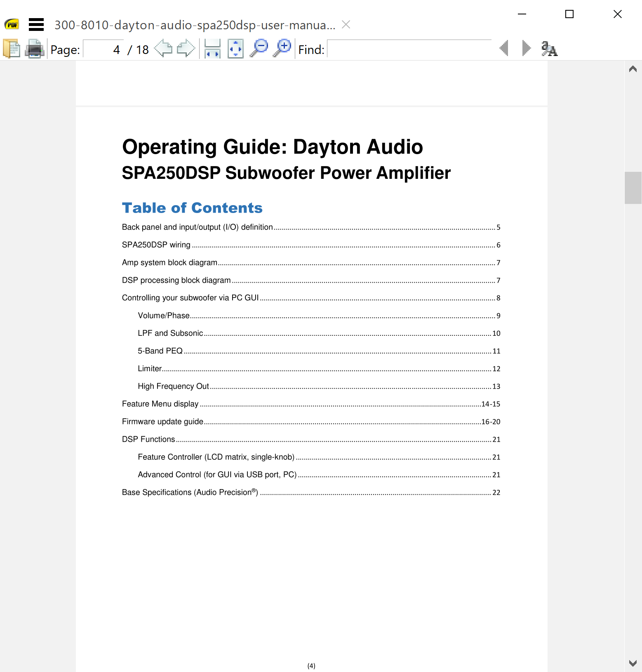The height and width of the screenshot is (672, 642).
Task: Click the page number input field
Action: (x=103, y=49)
